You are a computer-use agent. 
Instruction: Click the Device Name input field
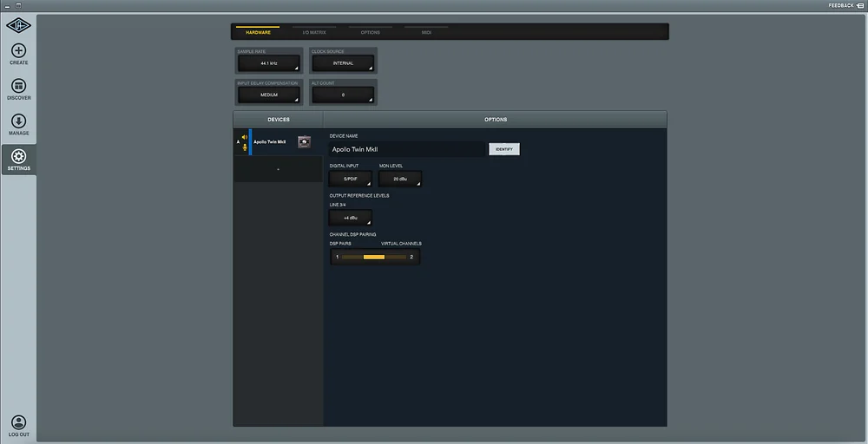point(407,149)
